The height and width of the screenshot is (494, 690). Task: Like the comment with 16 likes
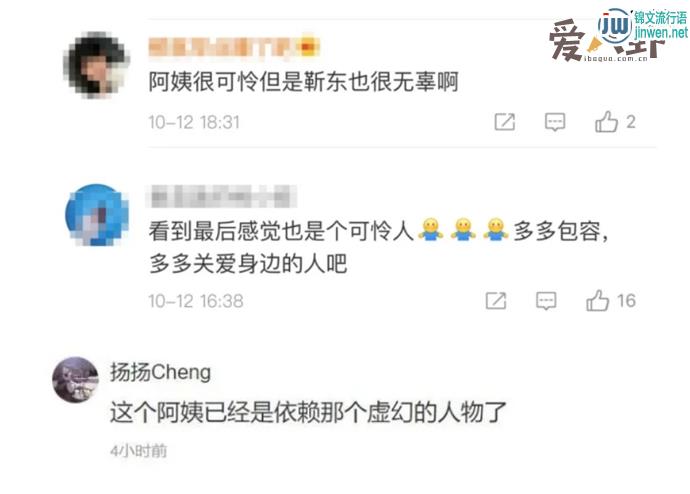coord(611,300)
